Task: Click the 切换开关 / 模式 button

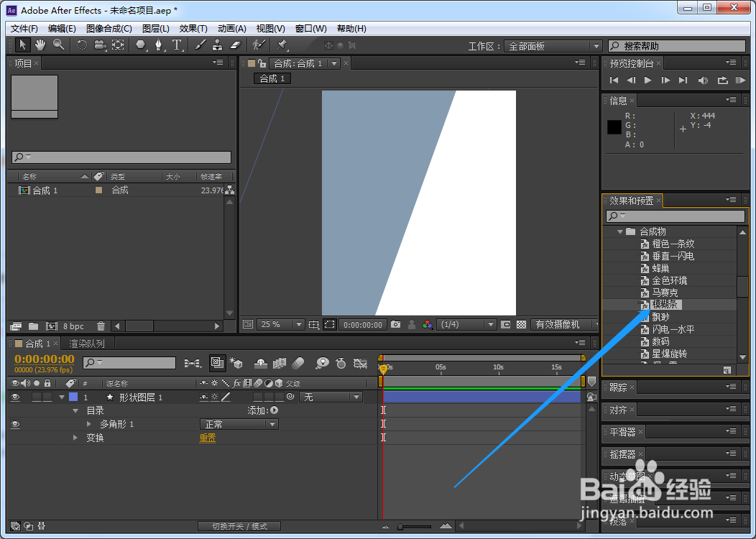Action: point(239,526)
